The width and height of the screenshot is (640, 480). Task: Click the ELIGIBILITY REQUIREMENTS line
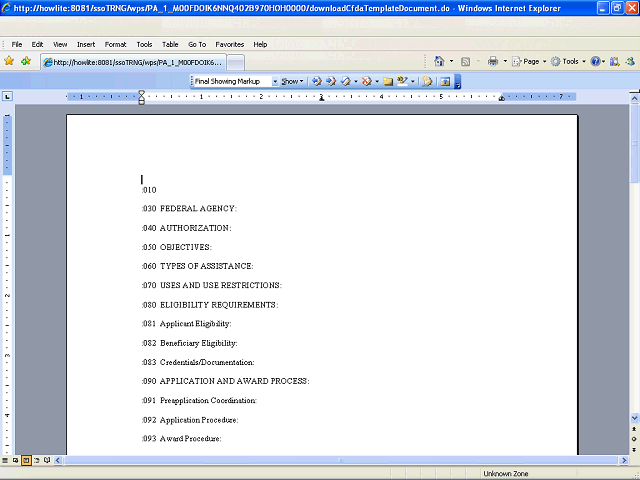[210, 305]
